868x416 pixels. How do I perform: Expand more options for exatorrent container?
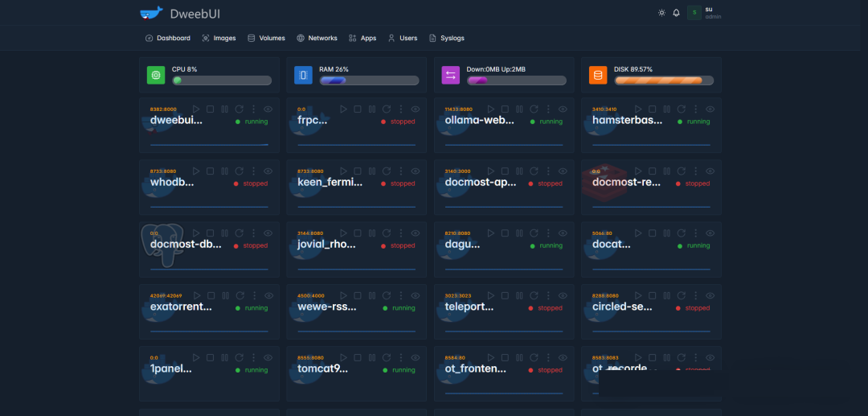coord(254,295)
